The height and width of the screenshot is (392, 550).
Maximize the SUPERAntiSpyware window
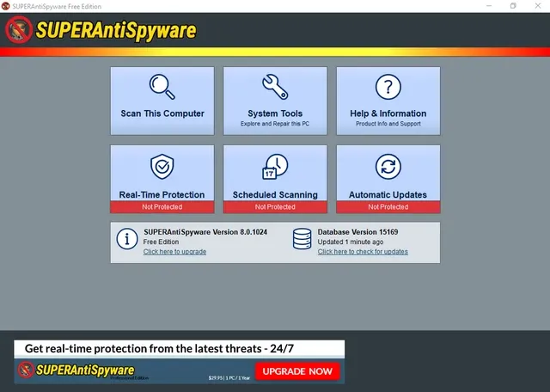tap(513, 6)
